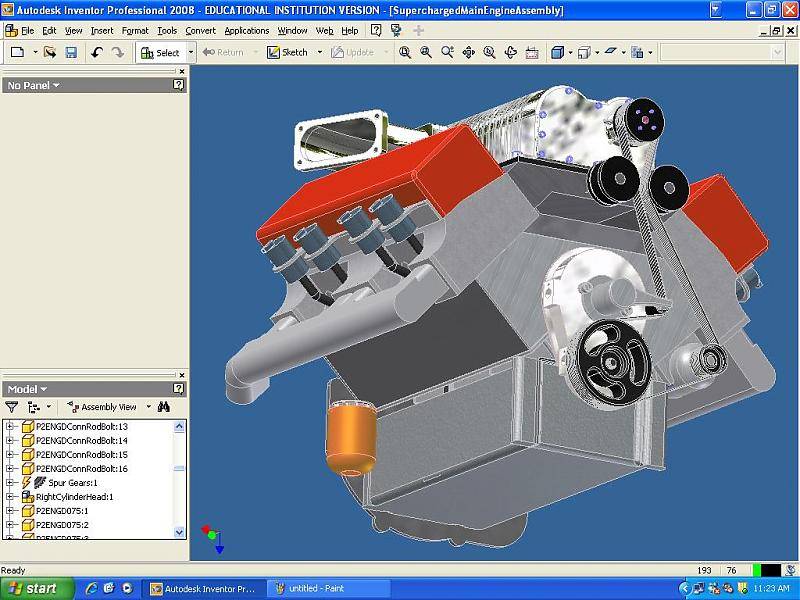800x600 pixels.
Task: Click the browser scrollbar down arrow
Action: click(179, 532)
